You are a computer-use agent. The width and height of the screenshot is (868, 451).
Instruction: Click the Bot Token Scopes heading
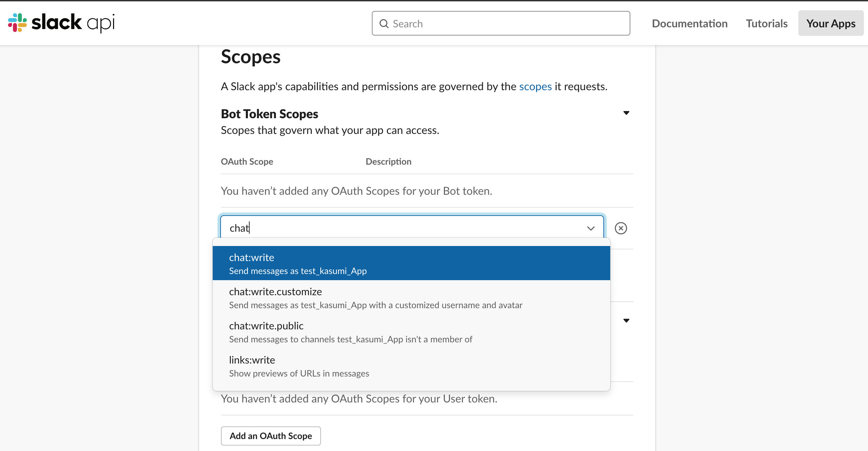(x=269, y=114)
